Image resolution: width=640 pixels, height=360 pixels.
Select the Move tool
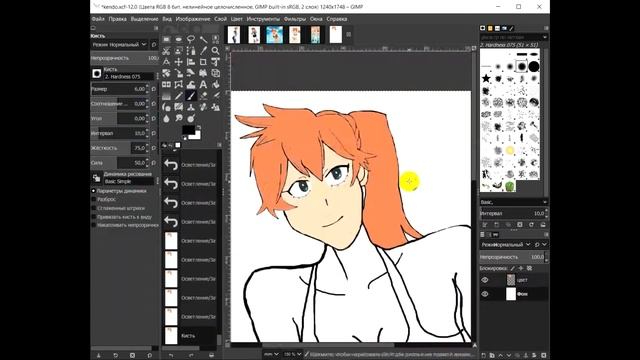click(x=178, y=62)
